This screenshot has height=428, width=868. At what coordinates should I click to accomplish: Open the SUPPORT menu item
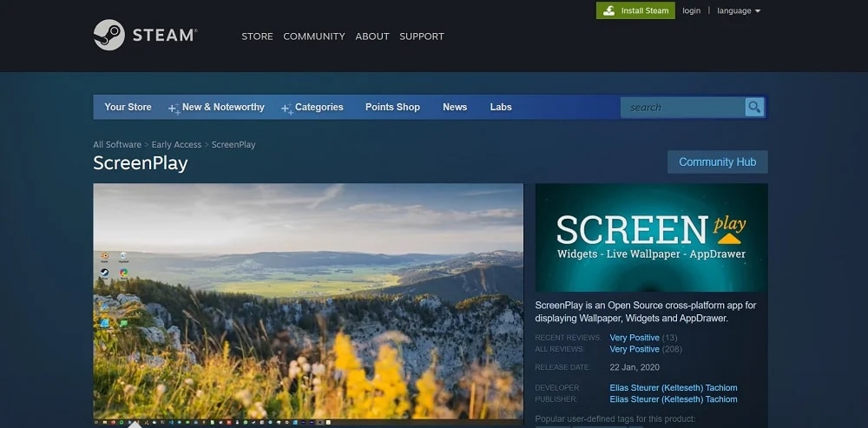coord(422,36)
